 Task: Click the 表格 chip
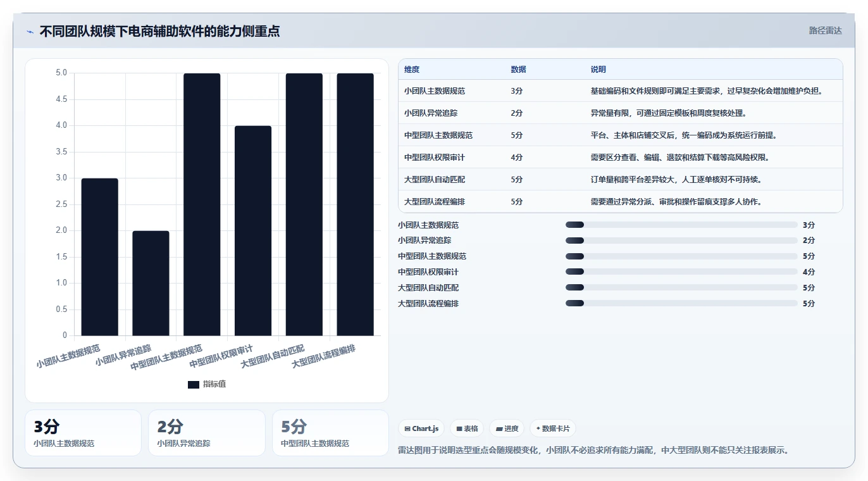467,428
